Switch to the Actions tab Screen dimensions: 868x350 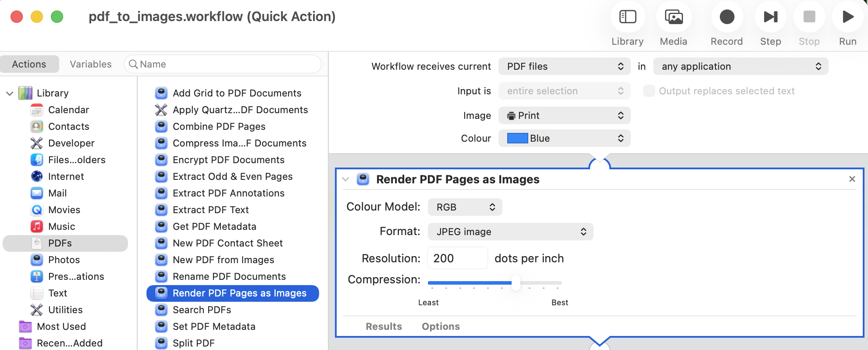pyautogui.click(x=29, y=64)
